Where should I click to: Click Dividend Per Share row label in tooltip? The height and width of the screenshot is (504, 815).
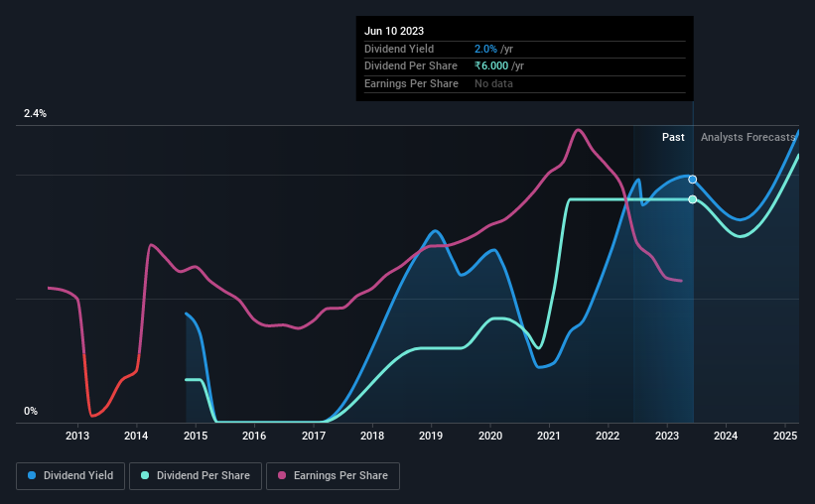[411, 66]
